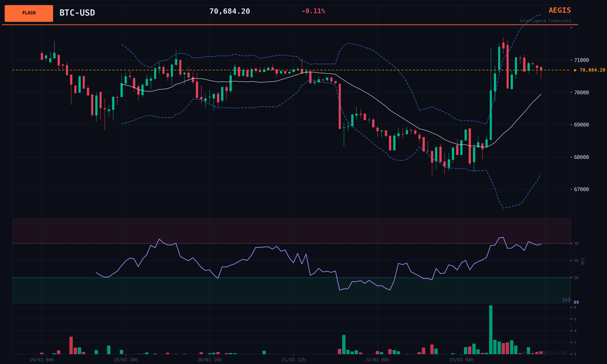Click the RSI 70 overbought level label
The width and height of the screenshot is (607, 364).
(576, 243)
